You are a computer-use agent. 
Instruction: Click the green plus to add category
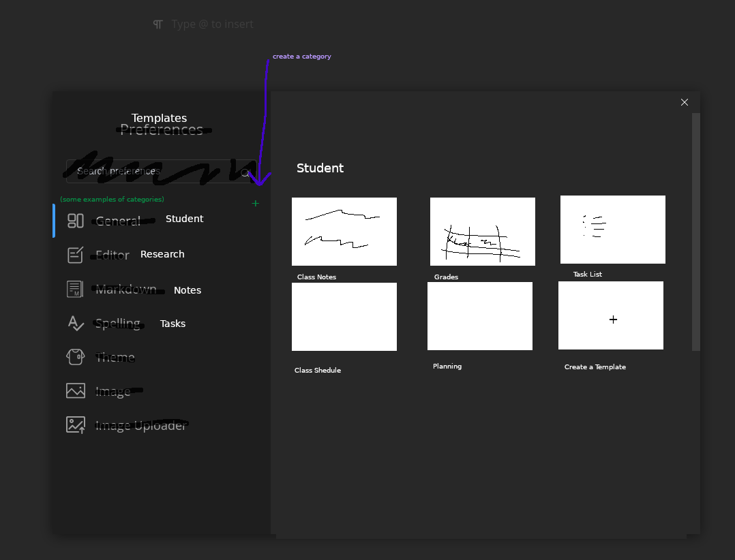pyautogui.click(x=256, y=203)
